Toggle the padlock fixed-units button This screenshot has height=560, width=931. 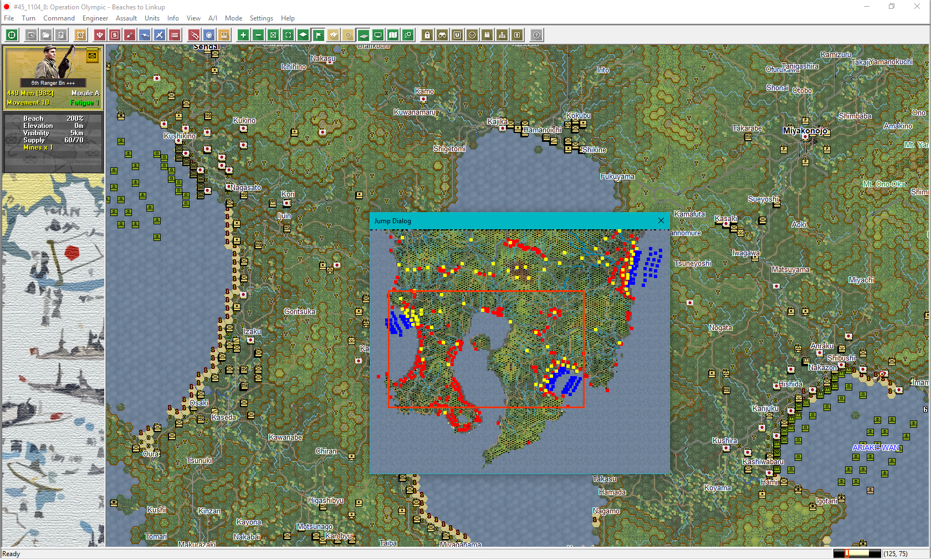[427, 35]
